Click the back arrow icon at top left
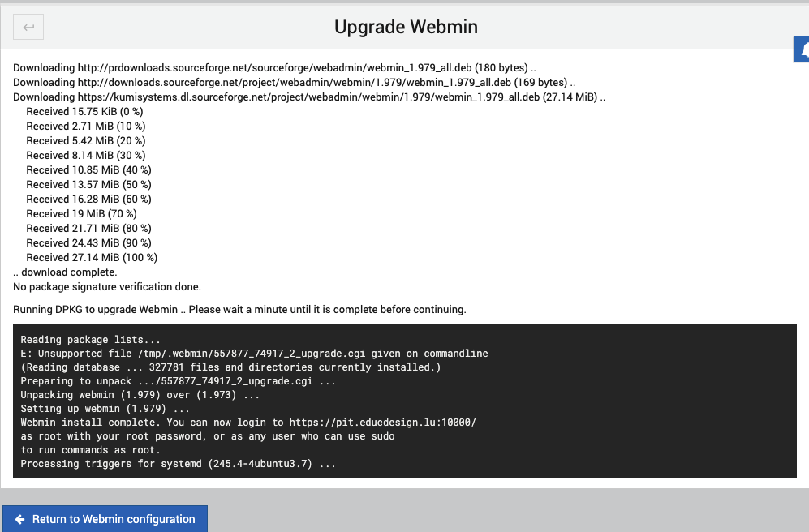This screenshot has height=532, width=809. [28, 27]
